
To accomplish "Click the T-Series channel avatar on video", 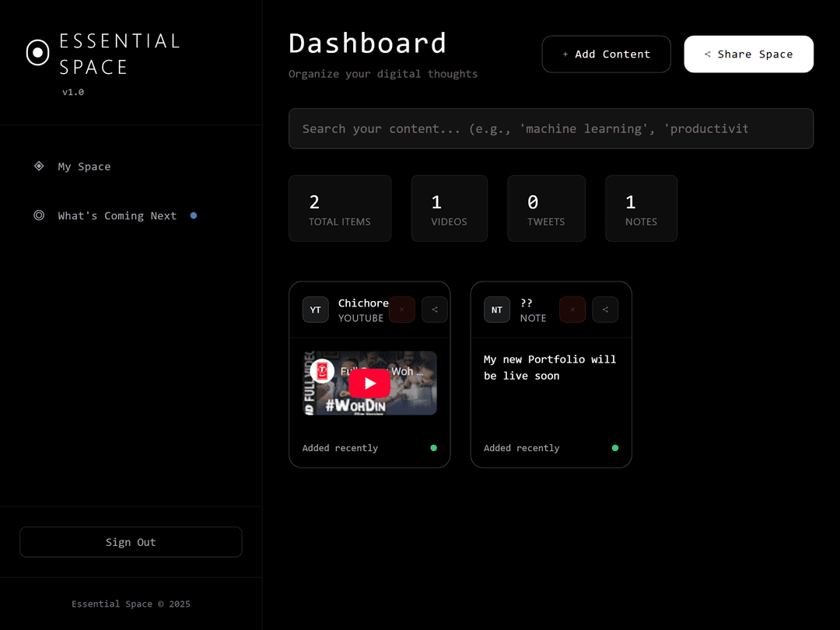I will pos(322,371).
